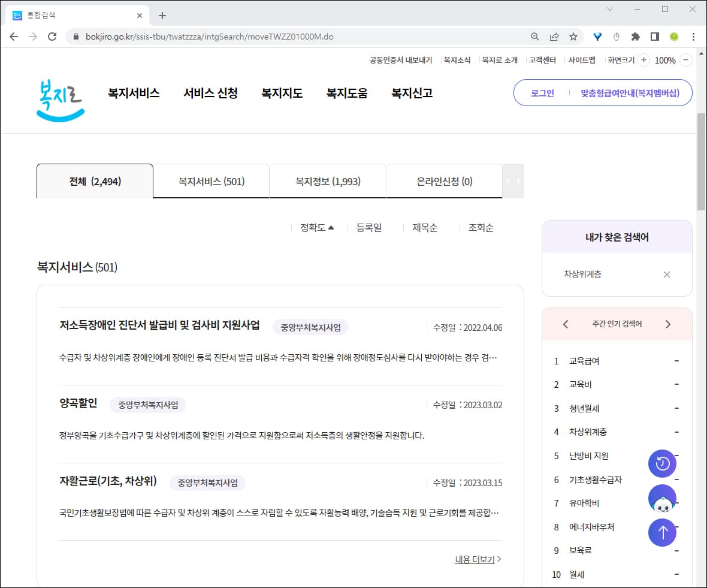This screenshot has height=588, width=707.
Task: Open the browser extensions puzzle icon
Action: click(635, 37)
